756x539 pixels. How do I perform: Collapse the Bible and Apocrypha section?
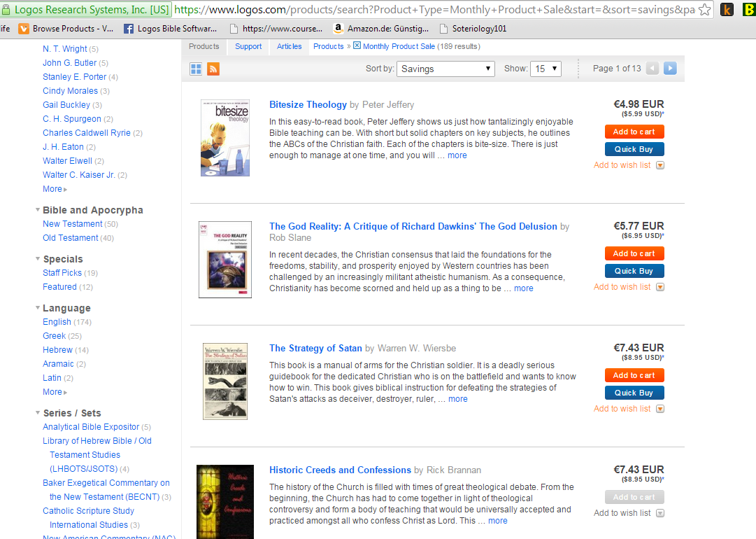pyautogui.click(x=38, y=210)
